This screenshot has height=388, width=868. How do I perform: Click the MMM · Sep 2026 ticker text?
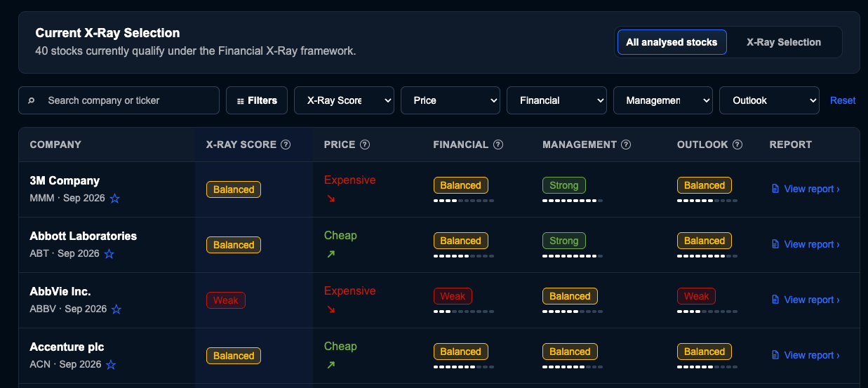67,199
